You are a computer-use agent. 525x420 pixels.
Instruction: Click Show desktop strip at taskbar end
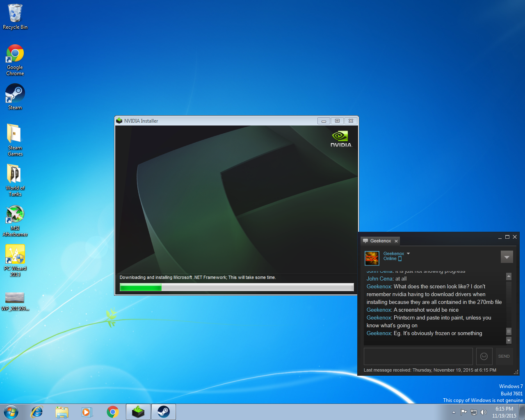pyautogui.click(x=522, y=412)
